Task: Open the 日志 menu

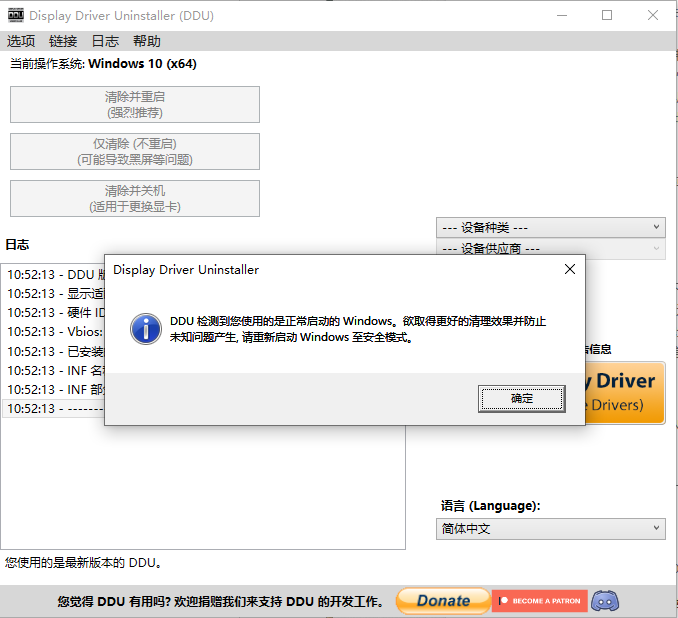Action: click(105, 41)
